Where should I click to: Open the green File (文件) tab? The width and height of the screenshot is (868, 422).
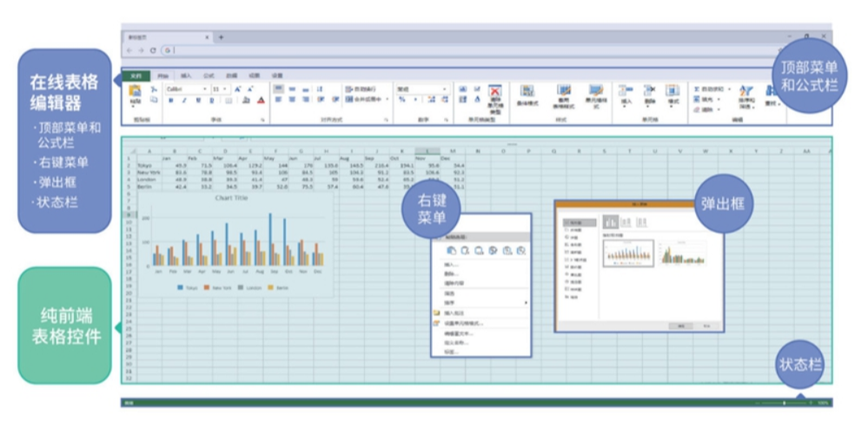(x=136, y=76)
